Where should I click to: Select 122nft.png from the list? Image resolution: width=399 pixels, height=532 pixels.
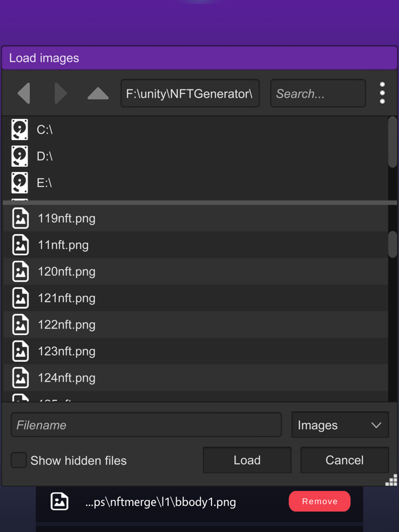pyautogui.click(x=67, y=324)
